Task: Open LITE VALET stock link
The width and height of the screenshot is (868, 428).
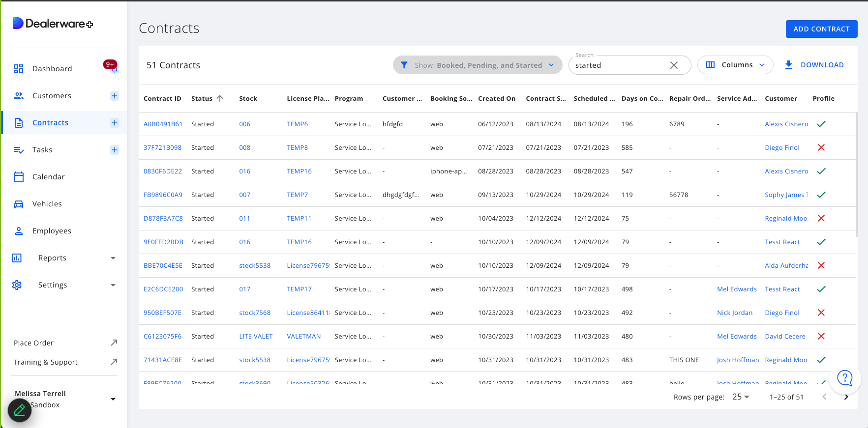Action: [256, 336]
